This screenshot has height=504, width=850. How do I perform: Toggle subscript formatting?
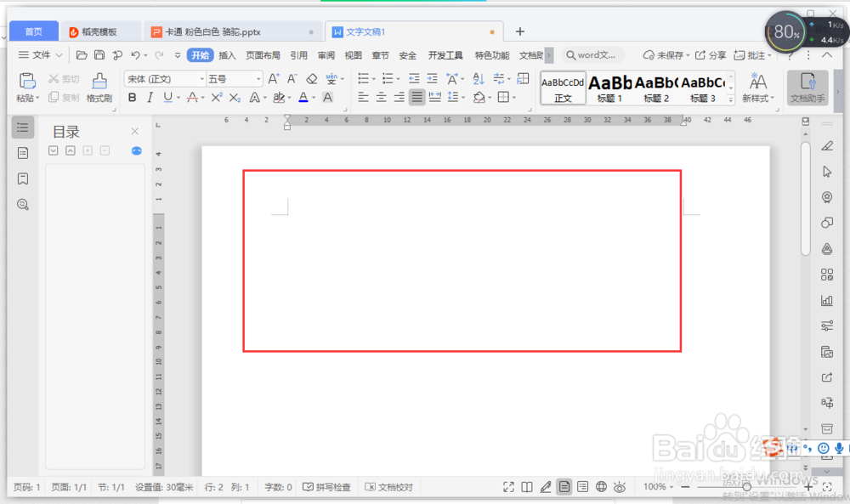(235, 98)
